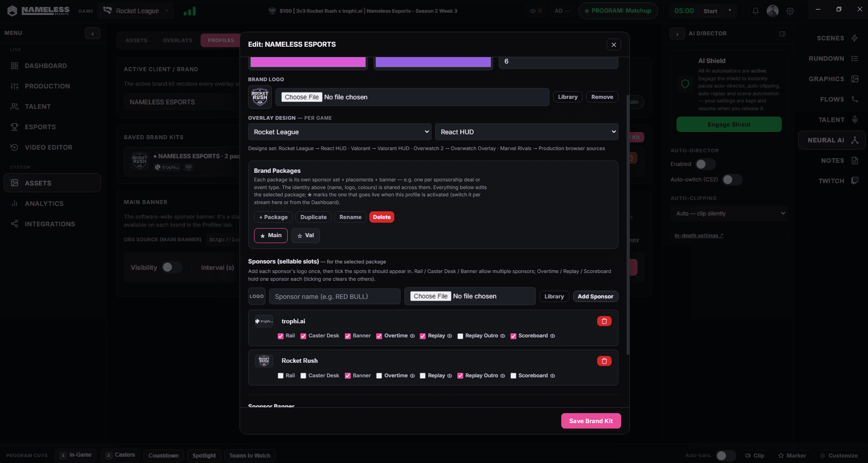
Task: Open Analytics in the sidebar
Action: tap(52, 204)
